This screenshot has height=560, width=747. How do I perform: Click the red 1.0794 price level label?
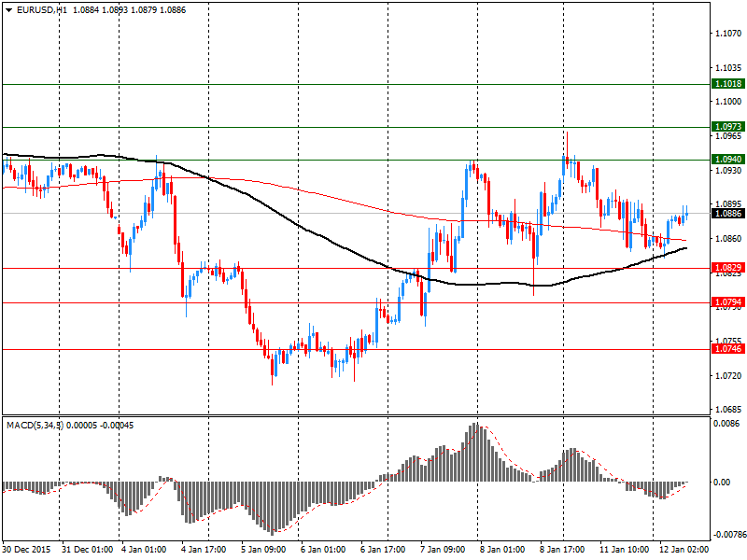click(x=727, y=303)
